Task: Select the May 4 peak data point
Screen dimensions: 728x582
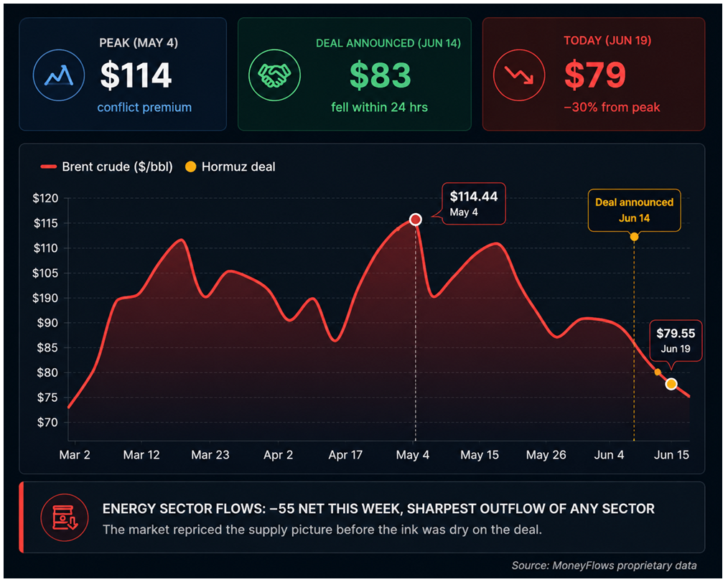Action: (416, 219)
